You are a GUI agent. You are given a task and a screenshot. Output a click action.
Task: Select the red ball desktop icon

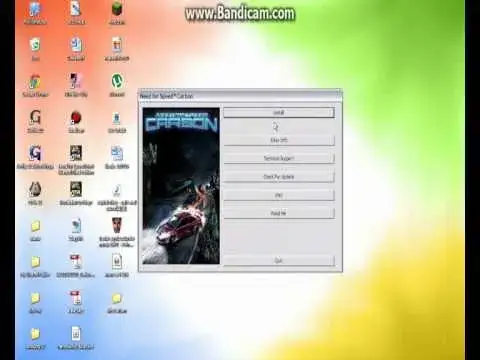76,118
